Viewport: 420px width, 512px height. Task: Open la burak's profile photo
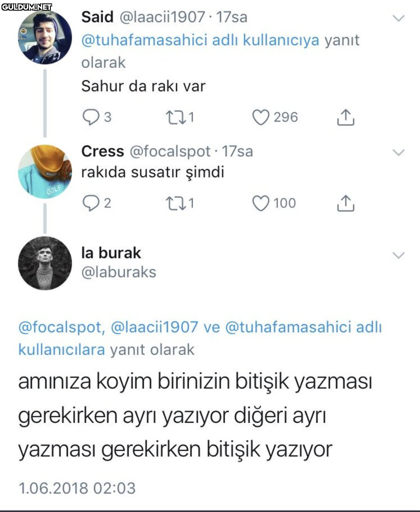coord(45,263)
